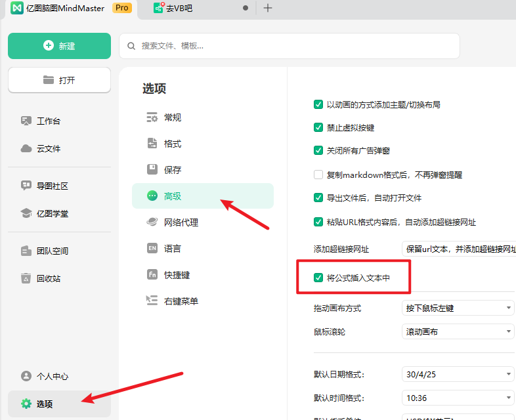Open a new tab with the plus icon
Viewport: 516px width, 420px height.
[268, 8]
